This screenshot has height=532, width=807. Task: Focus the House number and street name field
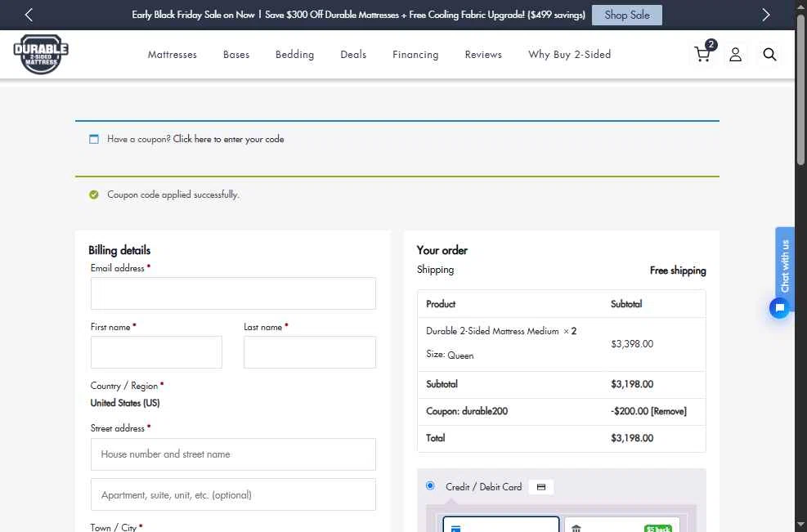tap(233, 454)
